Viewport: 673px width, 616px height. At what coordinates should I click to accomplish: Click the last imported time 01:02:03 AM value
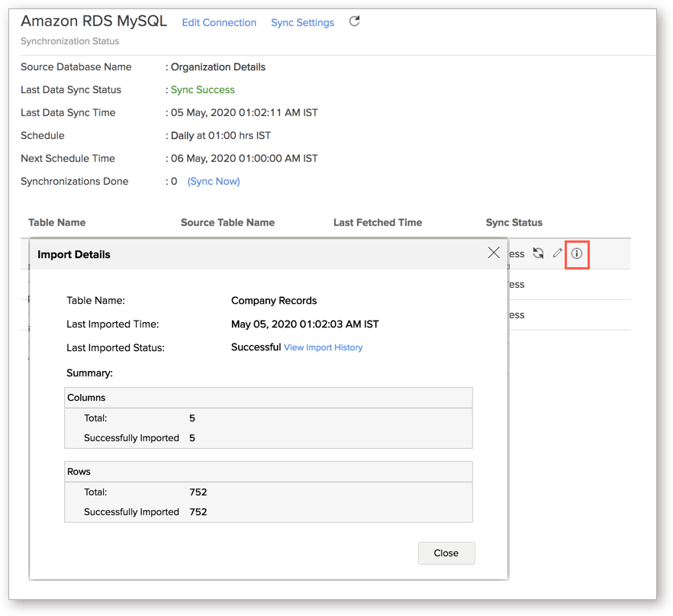304,324
